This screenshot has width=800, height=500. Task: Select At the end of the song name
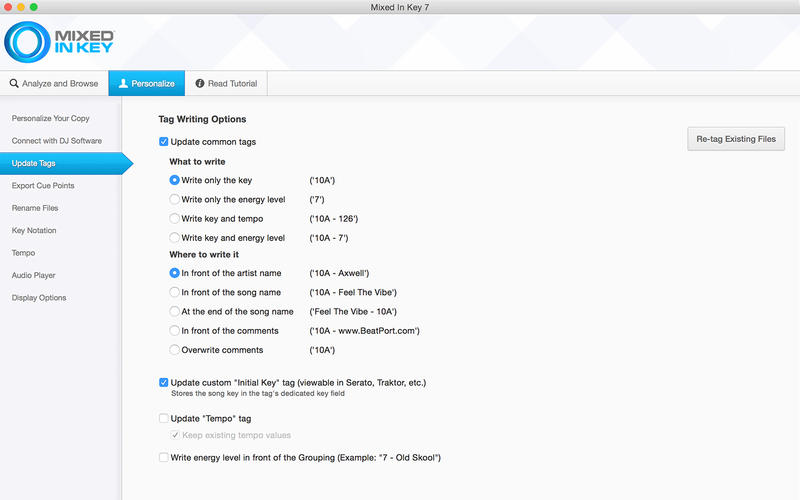[x=174, y=312]
